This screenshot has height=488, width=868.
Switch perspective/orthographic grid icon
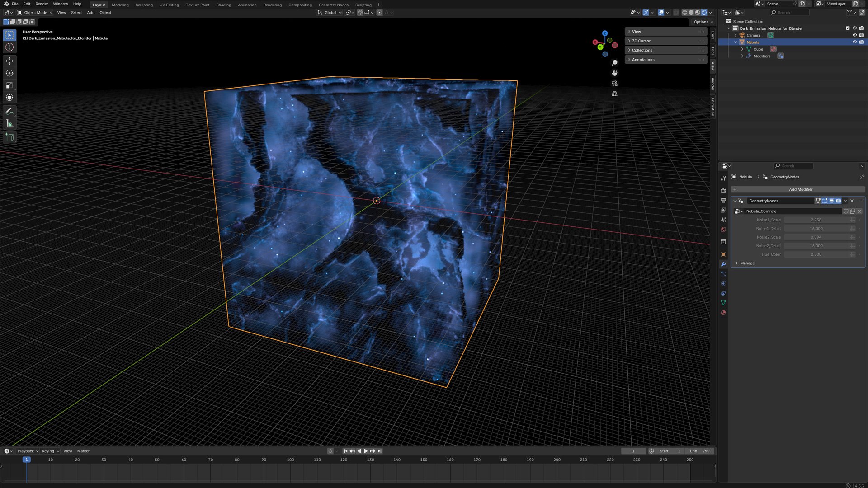[x=614, y=94]
